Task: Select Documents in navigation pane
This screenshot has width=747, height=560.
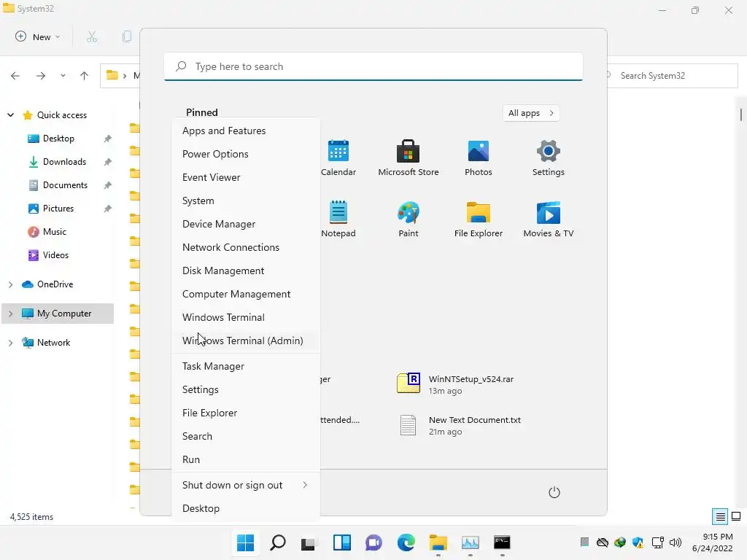Action: [x=65, y=185]
